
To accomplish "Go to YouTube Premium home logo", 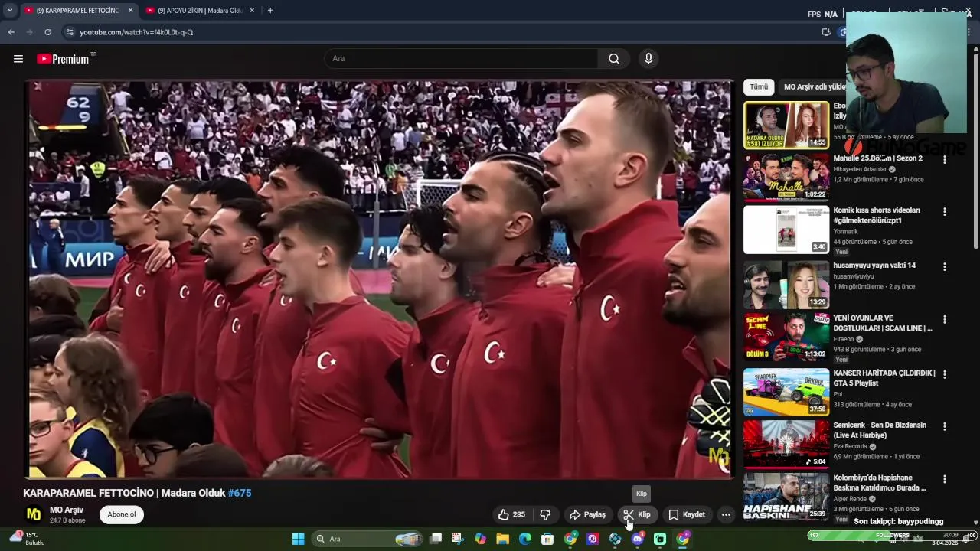I will (64, 59).
